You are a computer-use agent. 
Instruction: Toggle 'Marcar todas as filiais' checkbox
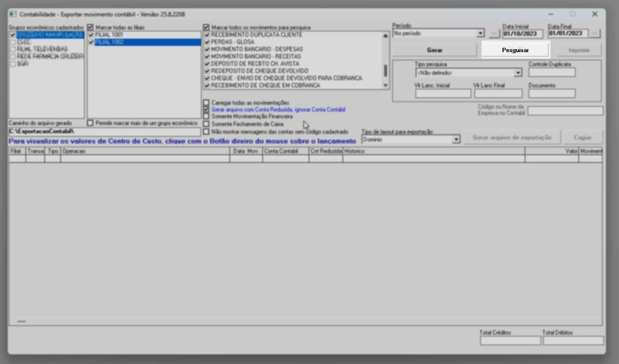click(90, 28)
